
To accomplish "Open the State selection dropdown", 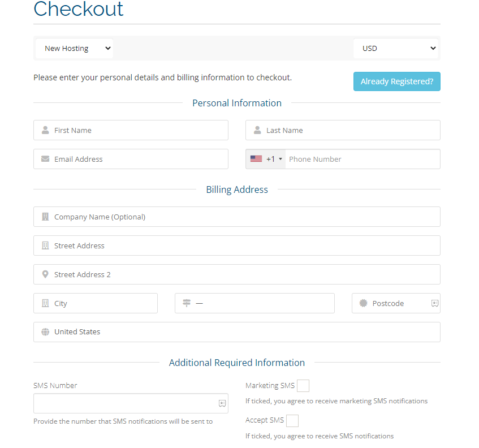I will click(254, 303).
